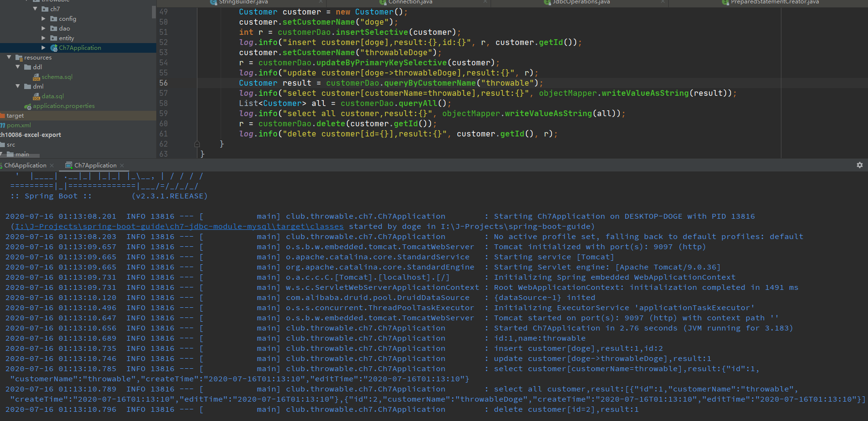Click 'Tomcat started on port(s): 9097' log line
Screen dimensions: 868x421
(636, 318)
